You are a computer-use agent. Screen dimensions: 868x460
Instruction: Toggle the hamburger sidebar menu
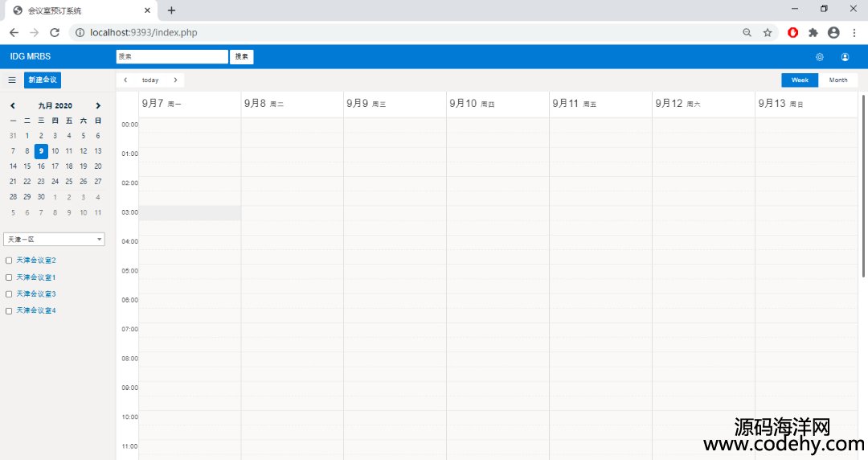12,80
